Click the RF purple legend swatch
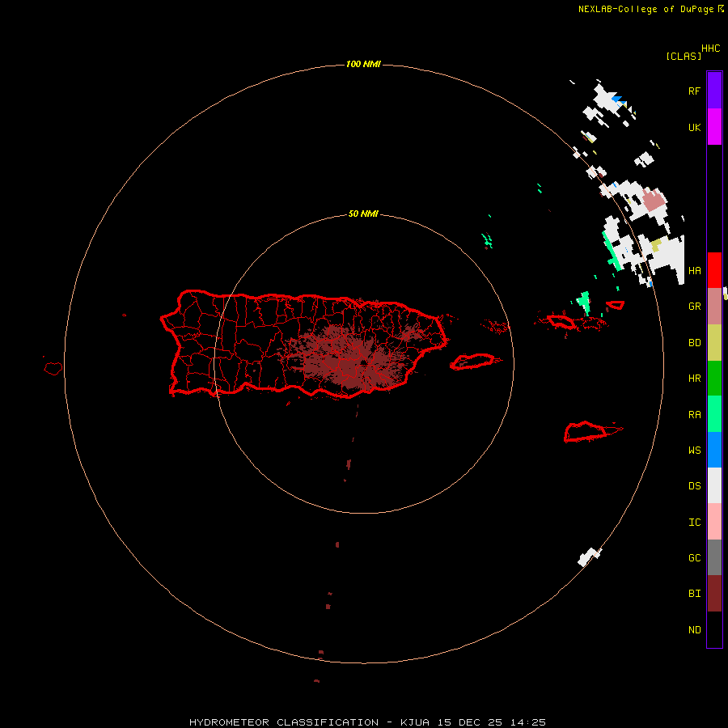728x728 pixels. (714, 91)
